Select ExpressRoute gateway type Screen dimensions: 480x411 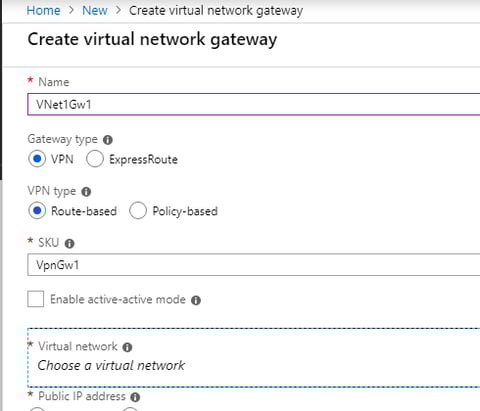[x=95, y=159]
